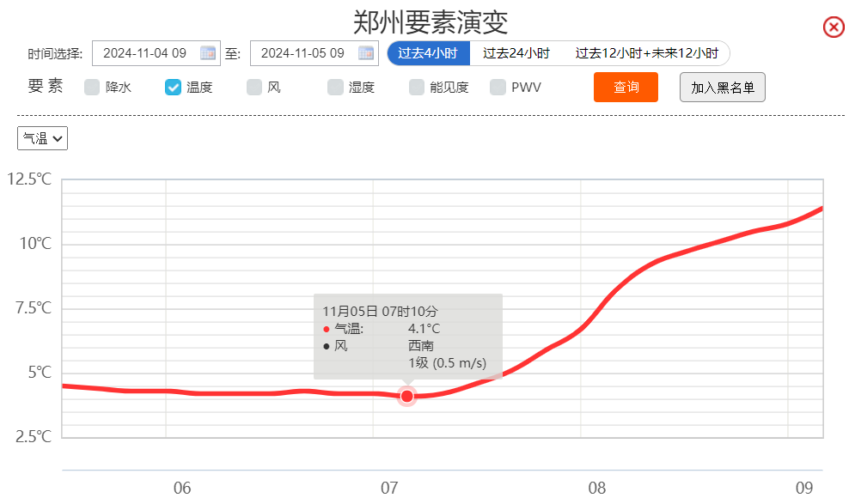The height and width of the screenshot is (504, 855).
Task: Click the 7.5℃ axis label
Action: (34, 308)
